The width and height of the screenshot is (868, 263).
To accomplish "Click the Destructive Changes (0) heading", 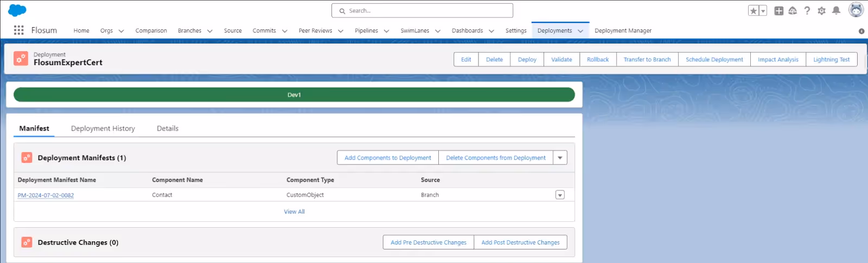I will pos(78,242).
